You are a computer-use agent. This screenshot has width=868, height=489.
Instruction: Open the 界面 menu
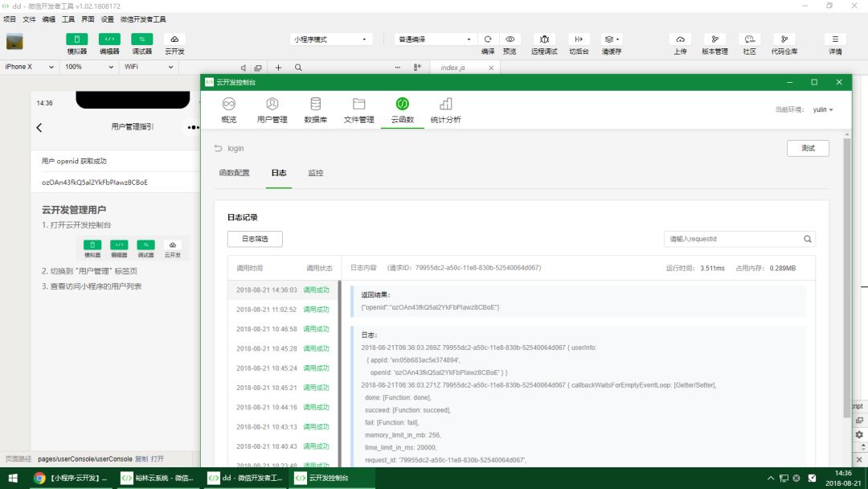coord(88,19)
